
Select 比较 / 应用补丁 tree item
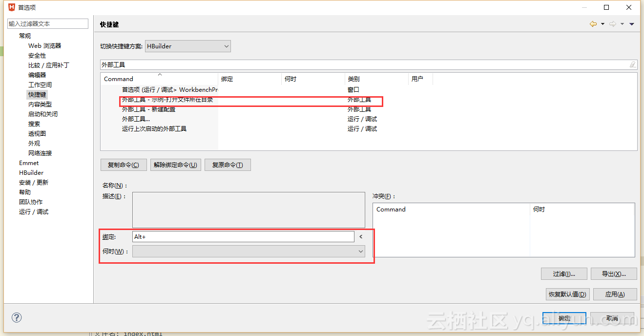tap(49, 65)
